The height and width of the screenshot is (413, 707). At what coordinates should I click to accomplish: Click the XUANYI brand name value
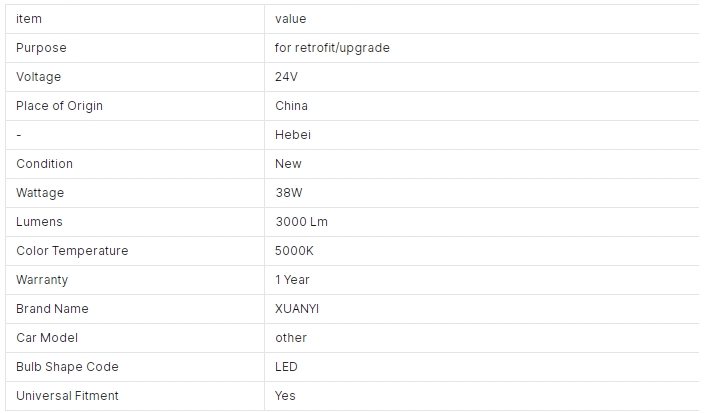297,309
